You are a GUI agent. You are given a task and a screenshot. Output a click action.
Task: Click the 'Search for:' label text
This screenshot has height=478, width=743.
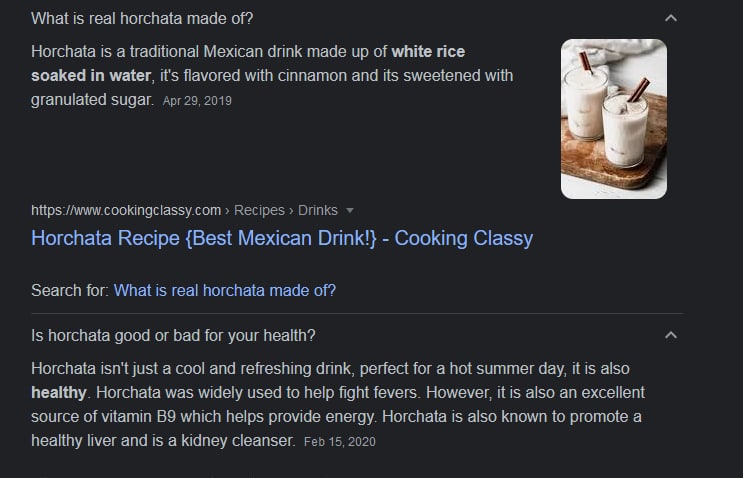[70, 290]
